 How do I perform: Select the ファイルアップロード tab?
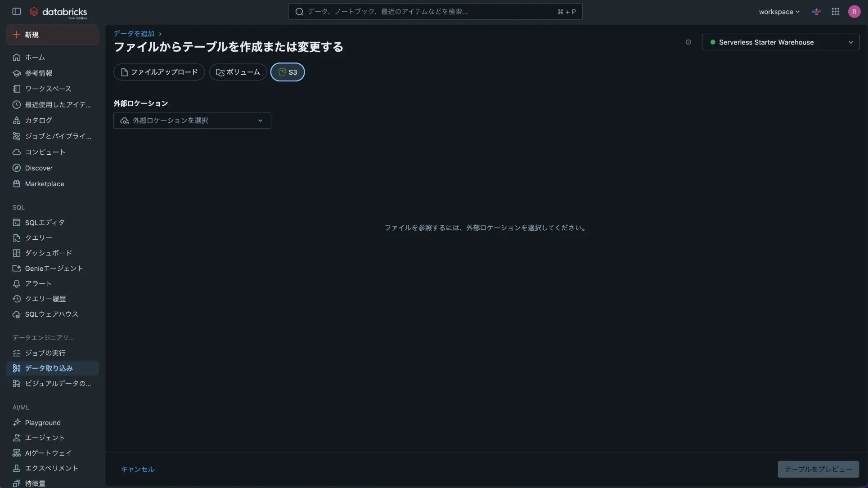point(159,72)
